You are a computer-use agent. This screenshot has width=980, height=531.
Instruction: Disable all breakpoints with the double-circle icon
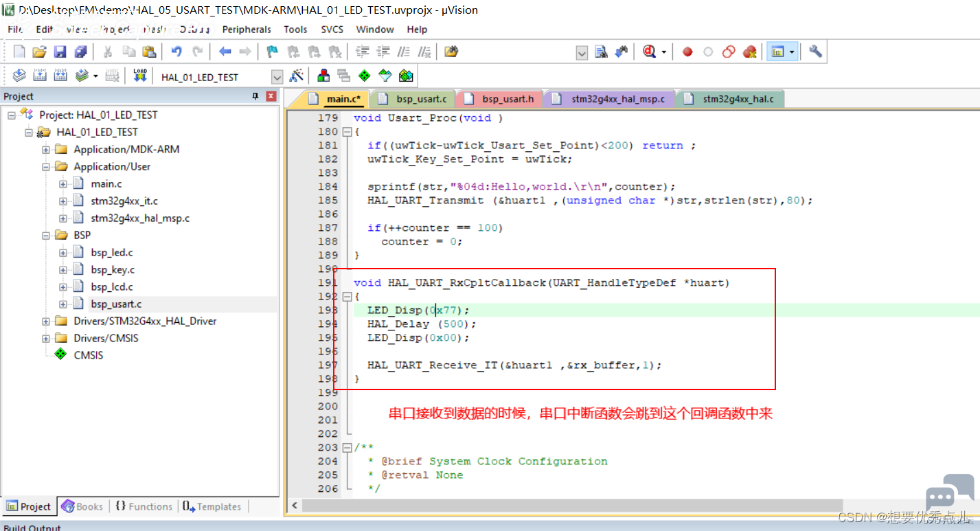pyautogui.click(x=729, y=52)
